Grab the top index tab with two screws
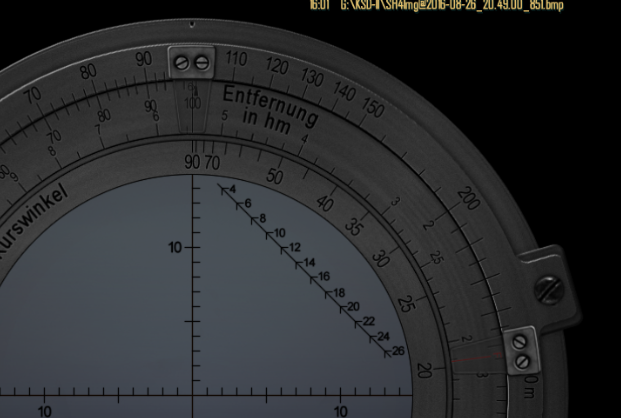Image resolution: width=621 pixels, height=418 pixels. point(192,63)
